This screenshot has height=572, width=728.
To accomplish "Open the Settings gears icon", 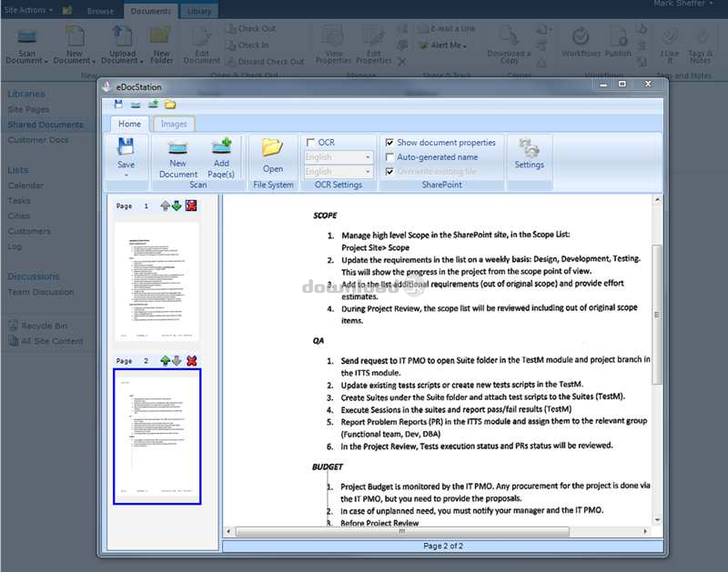I will 529,147.
